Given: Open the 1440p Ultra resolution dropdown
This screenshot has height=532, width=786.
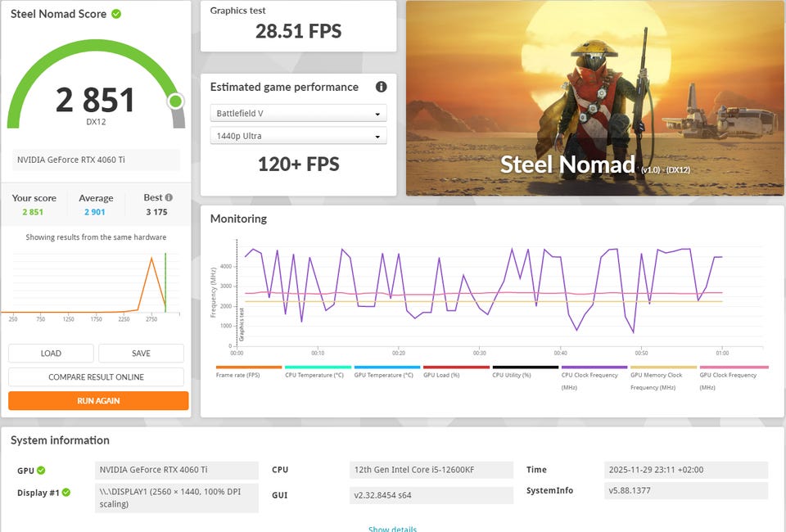Looking at the screenshot, I should (298, 136).
